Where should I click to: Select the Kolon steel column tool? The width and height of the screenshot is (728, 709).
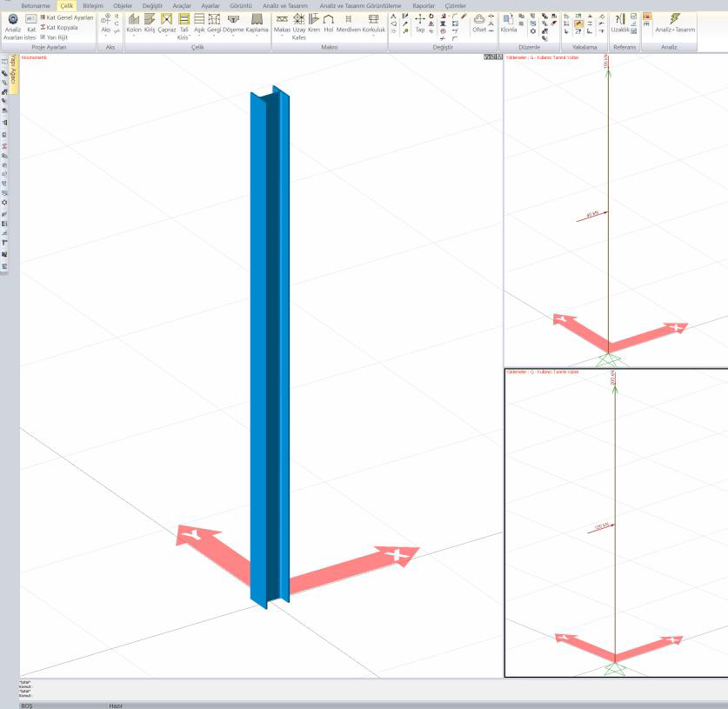(x=133, y=23)
